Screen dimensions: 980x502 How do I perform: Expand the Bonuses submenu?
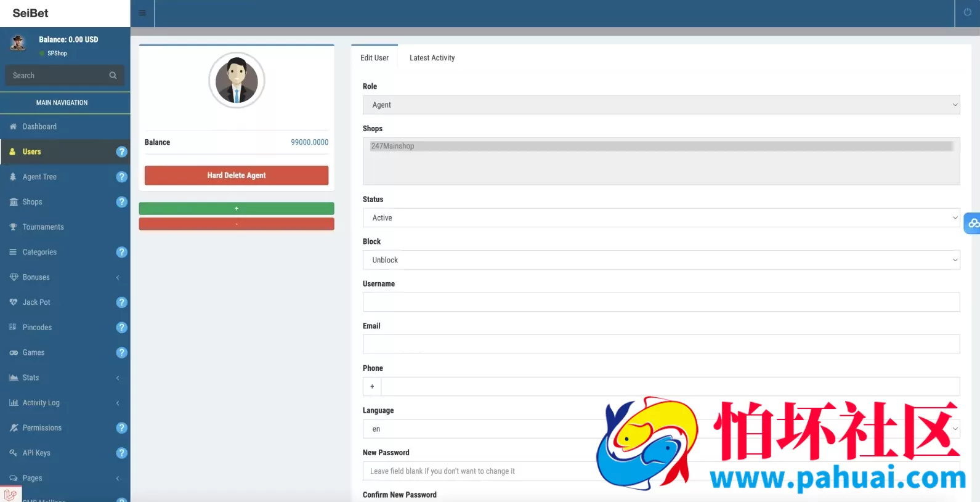click(x=65, y=277)
